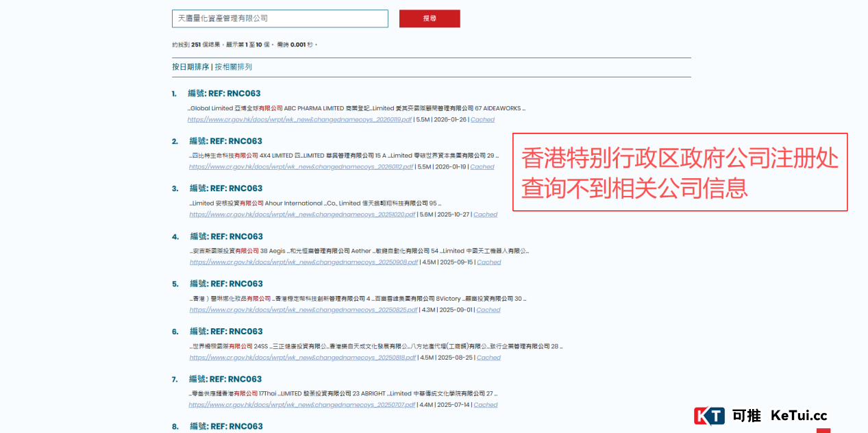
Task: Click snippet mentioning 17Thai and 毅豪投資有限公司
Action: 343,393
